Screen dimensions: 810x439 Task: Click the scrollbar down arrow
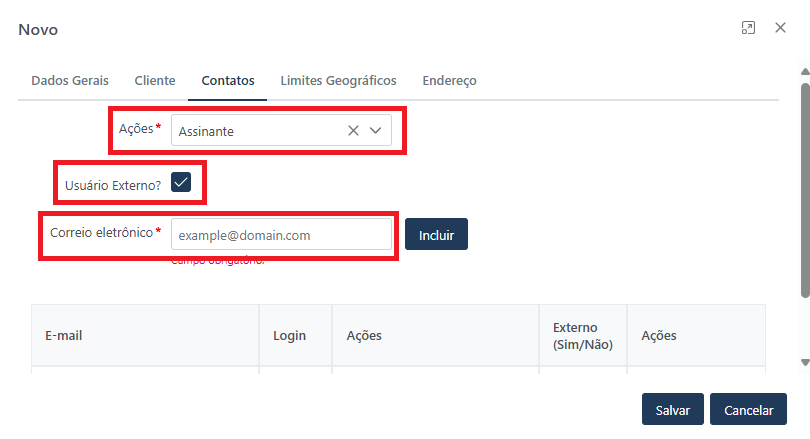coord(805,362)
